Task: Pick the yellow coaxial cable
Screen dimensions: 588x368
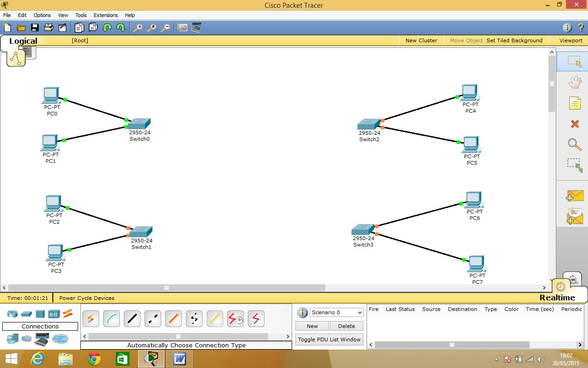Action: [x=215, y=318]
